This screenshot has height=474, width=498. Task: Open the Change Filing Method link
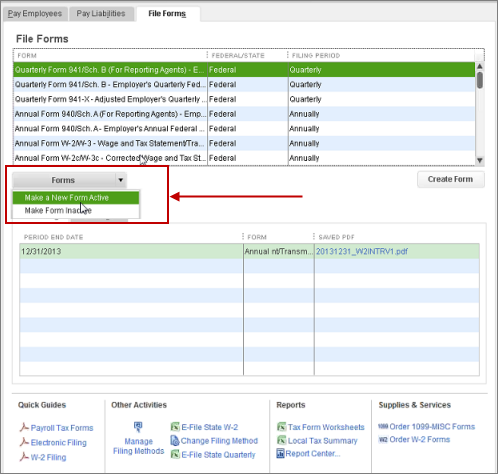[219, 441]
